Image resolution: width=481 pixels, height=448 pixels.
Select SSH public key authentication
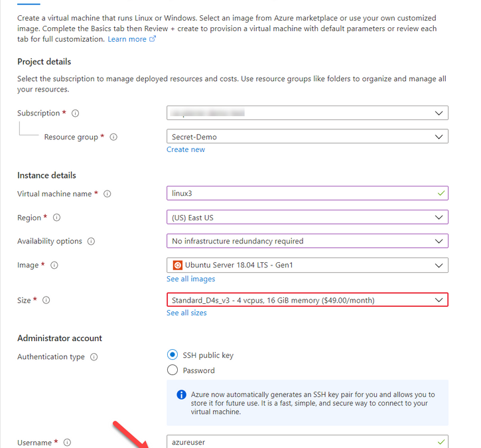(x=172, y=355)
